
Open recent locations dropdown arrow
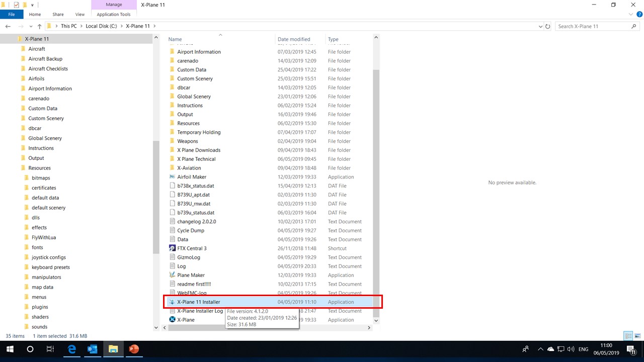[x=31, y=26]
